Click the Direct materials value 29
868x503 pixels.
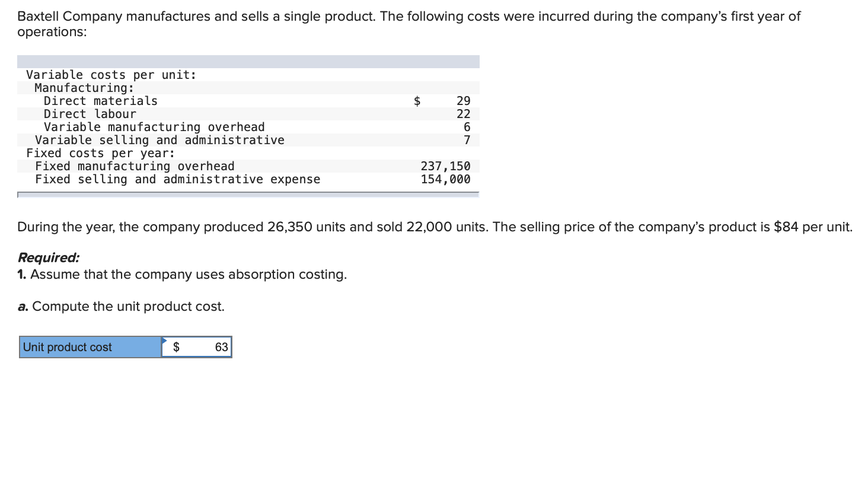[463, 101]
